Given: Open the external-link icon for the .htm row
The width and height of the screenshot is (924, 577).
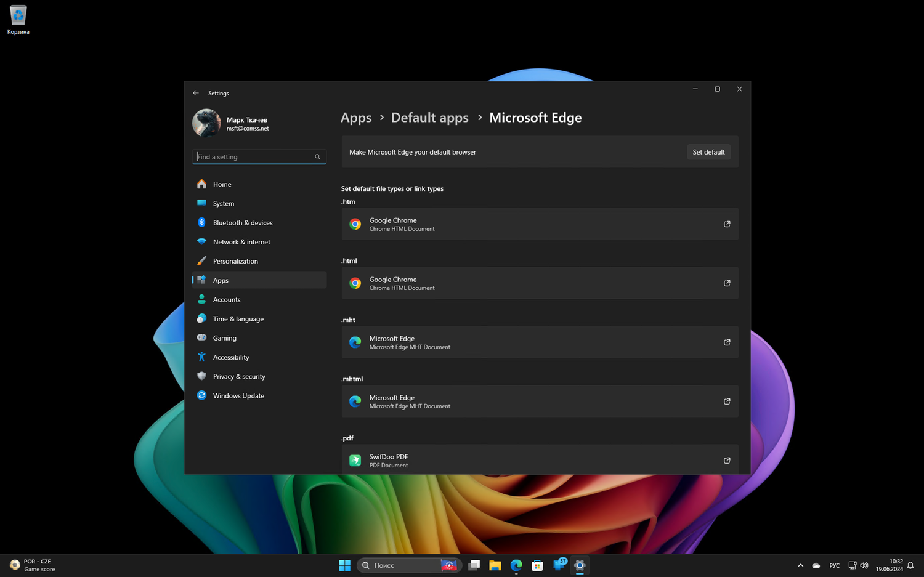Looking at the screenshot, I should pyautogui.click(x=727, y=224).
